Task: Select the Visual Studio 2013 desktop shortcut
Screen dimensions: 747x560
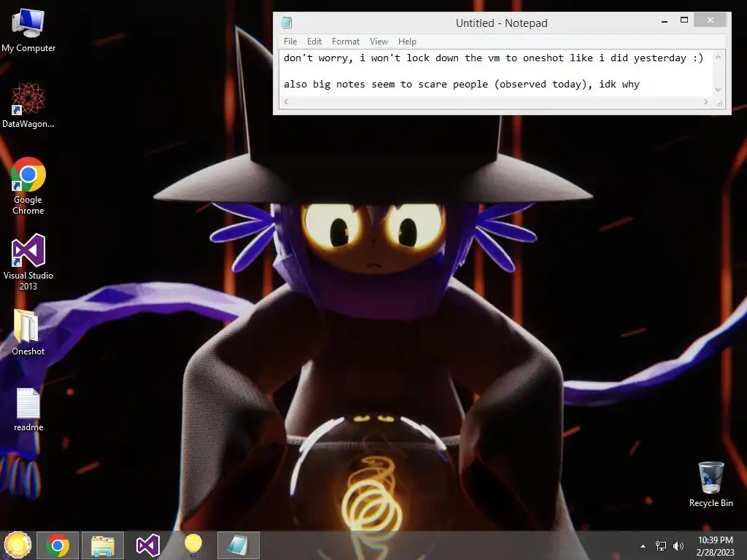Action: coord(28,262)
